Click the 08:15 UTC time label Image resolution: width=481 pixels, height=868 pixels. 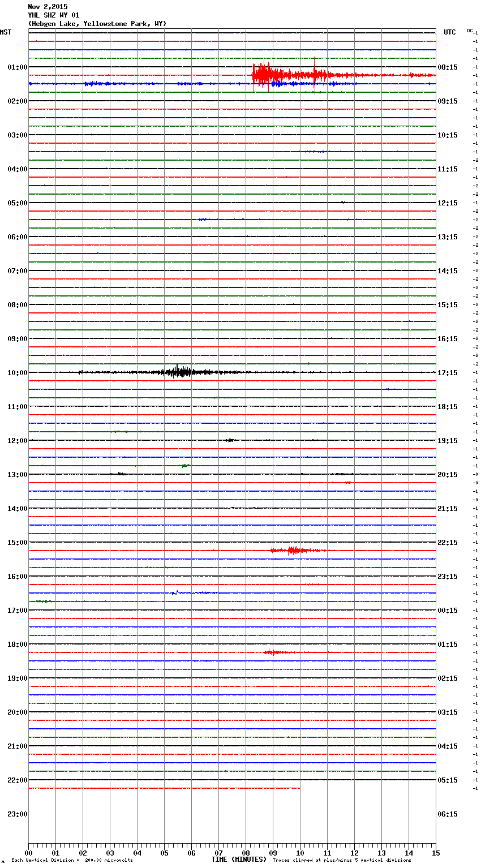pos(448,67)
